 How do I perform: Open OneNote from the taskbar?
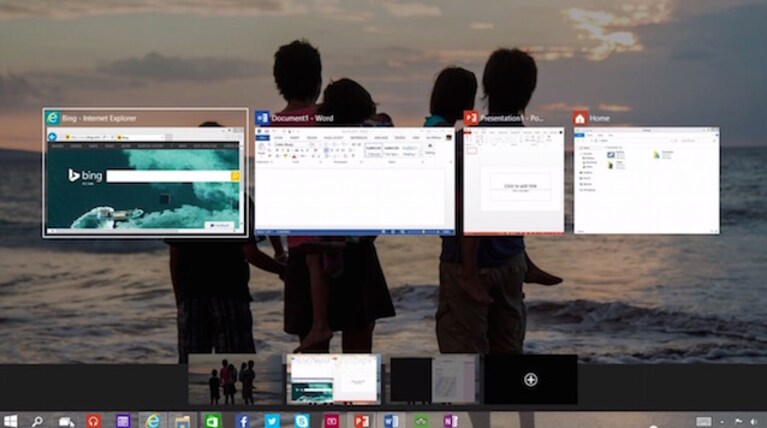coord(451,421)
